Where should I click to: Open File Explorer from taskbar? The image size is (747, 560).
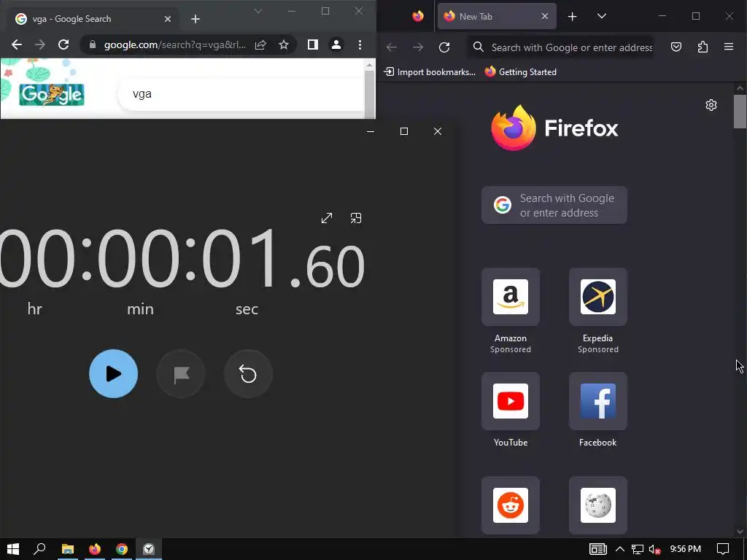[68, 549]
